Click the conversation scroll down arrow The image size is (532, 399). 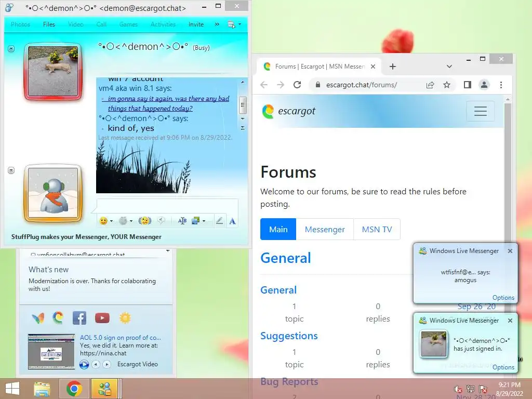coord(243,118)
